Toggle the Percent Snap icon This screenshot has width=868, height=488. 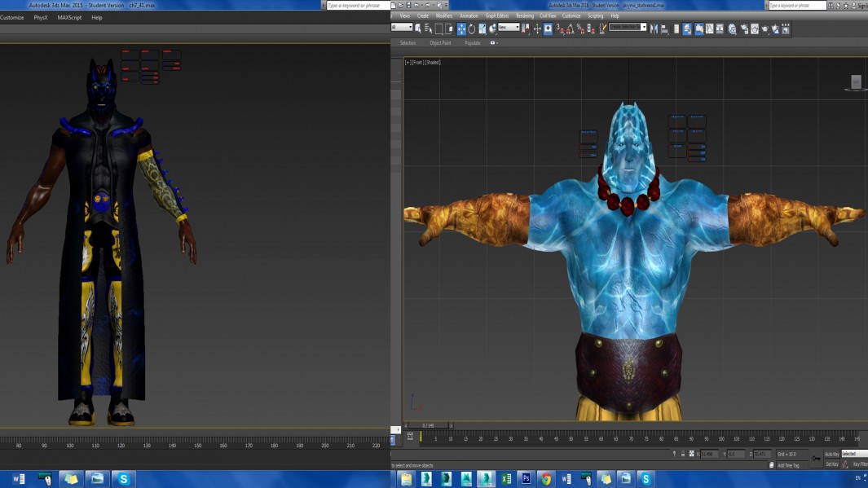coord(580,29)
